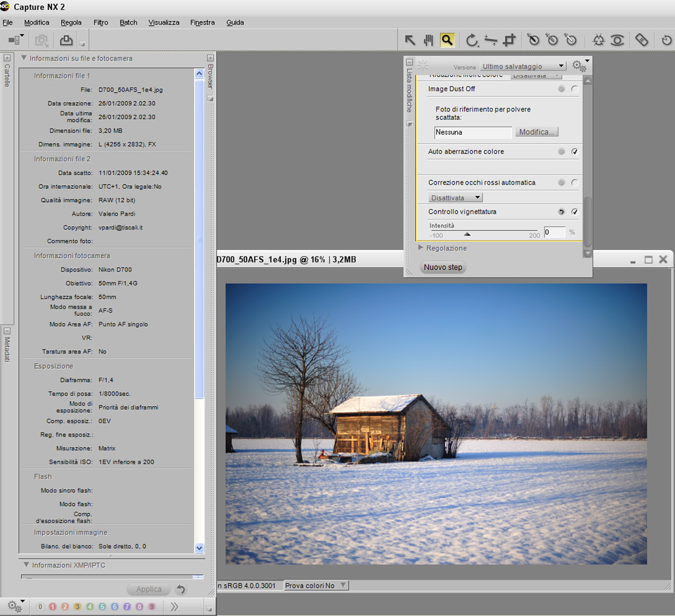The height and width of the screenshot is (616, 675).
Task: Reset Auto aberrazione colore adjustment
Action: [x=562, y=152]
